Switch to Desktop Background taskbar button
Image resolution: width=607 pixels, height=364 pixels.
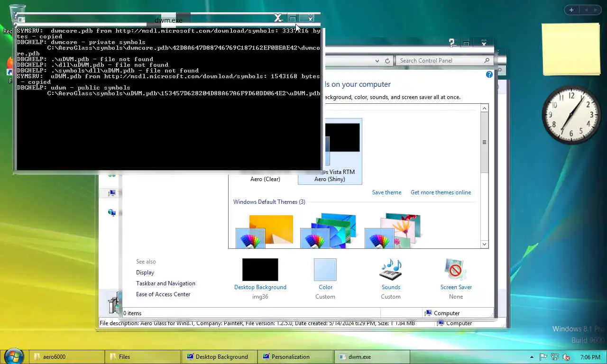click(219, 357)
